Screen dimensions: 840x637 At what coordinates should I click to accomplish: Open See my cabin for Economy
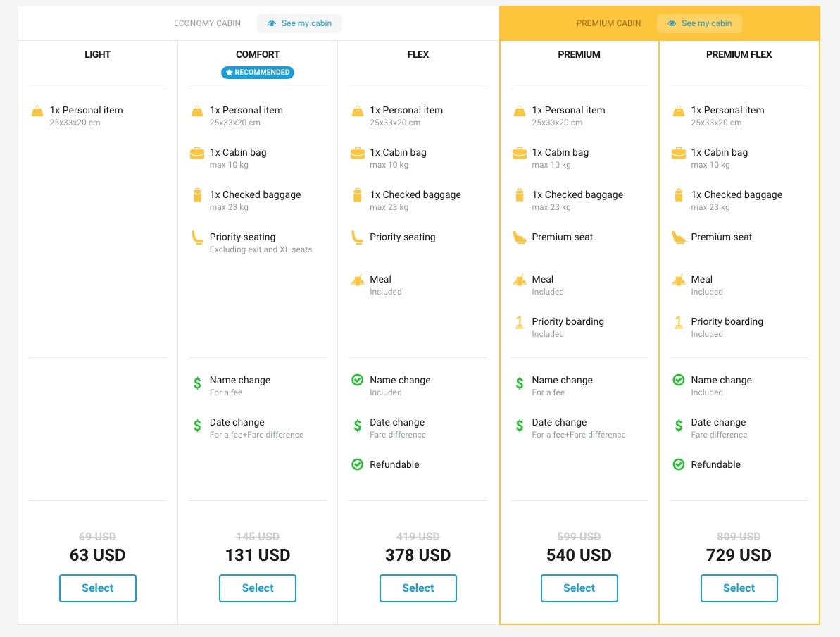[299, 23]
